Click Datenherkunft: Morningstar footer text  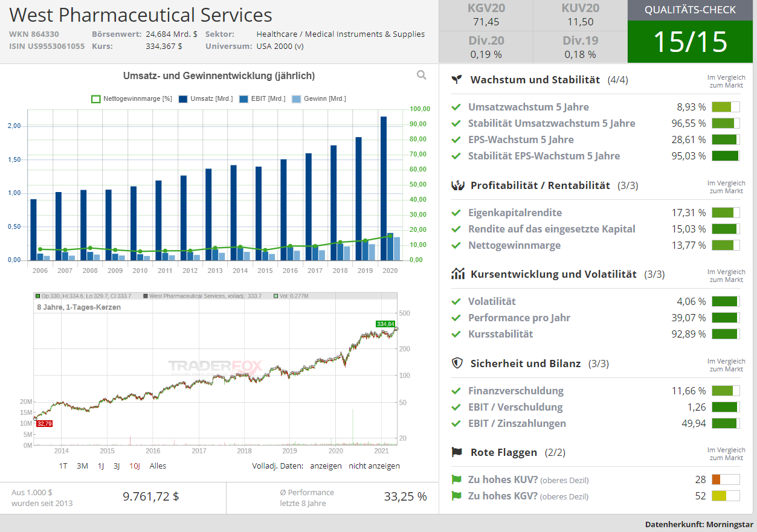[699, 524]
